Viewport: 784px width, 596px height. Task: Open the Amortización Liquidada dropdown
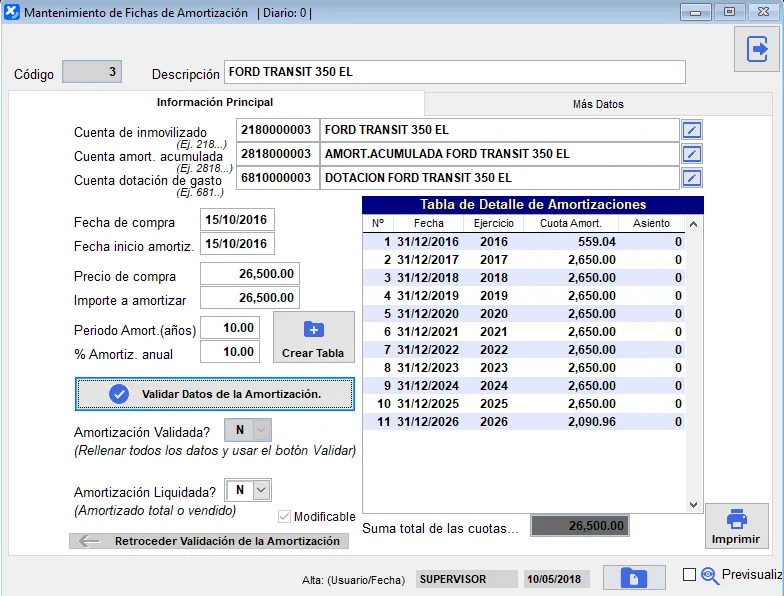coord(261,490)
